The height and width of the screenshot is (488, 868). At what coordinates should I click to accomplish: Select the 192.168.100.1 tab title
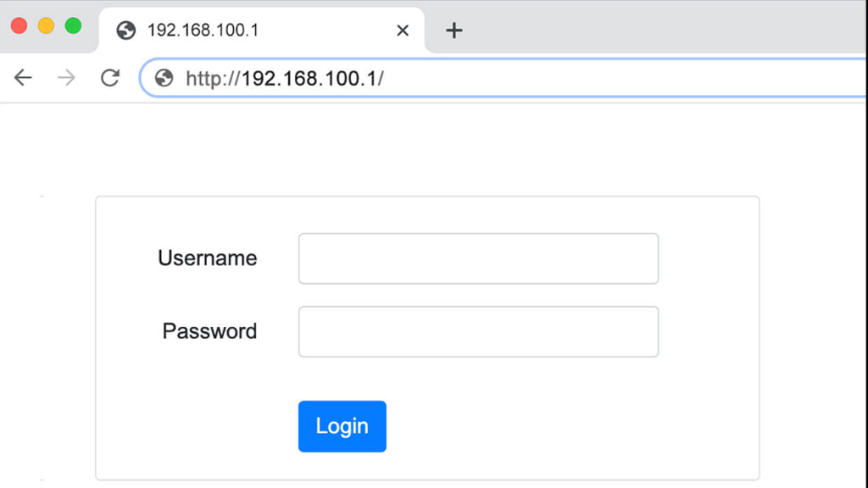tap(203, 30)
